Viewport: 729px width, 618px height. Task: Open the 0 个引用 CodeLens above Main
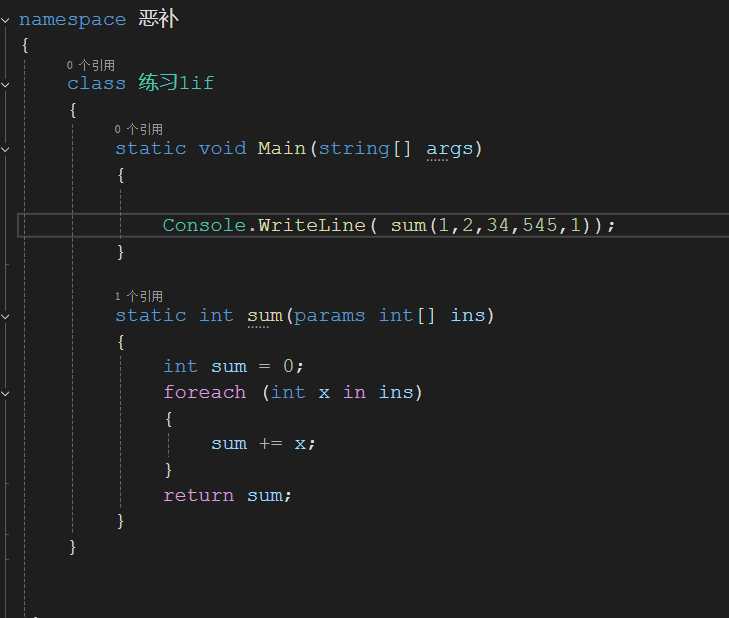click(139, 129)
